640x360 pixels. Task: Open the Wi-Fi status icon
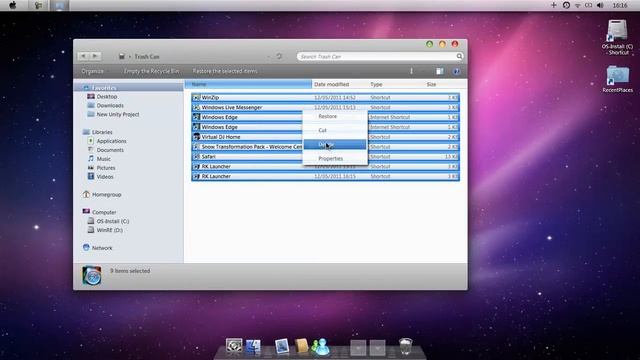pos(578,5)
